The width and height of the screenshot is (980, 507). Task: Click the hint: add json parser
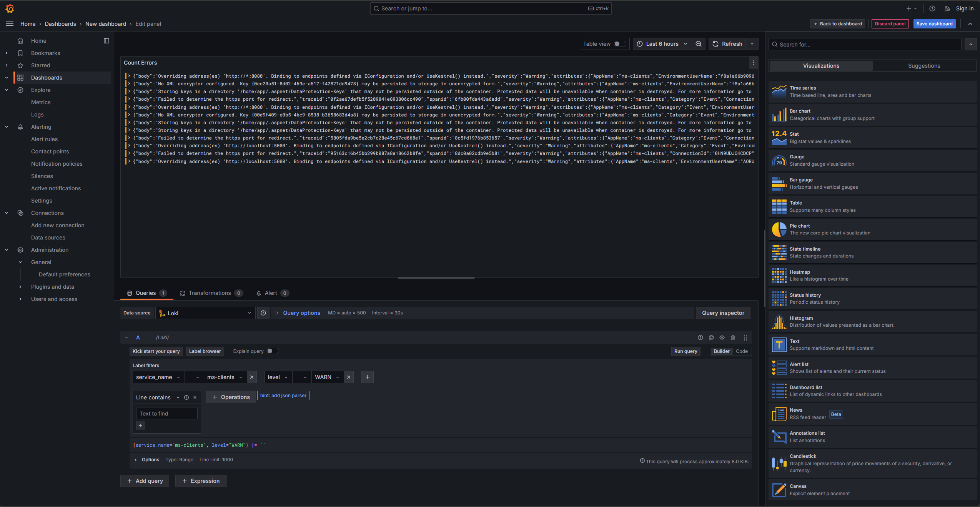click(283, 396)
